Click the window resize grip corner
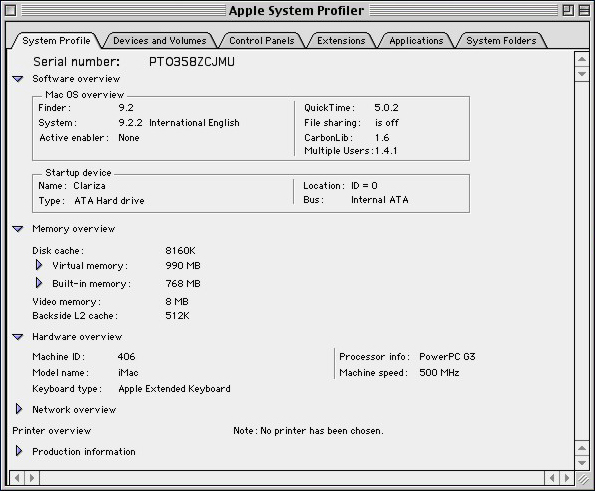The height and width of the screenshot is (491, 595). [583, 479]
